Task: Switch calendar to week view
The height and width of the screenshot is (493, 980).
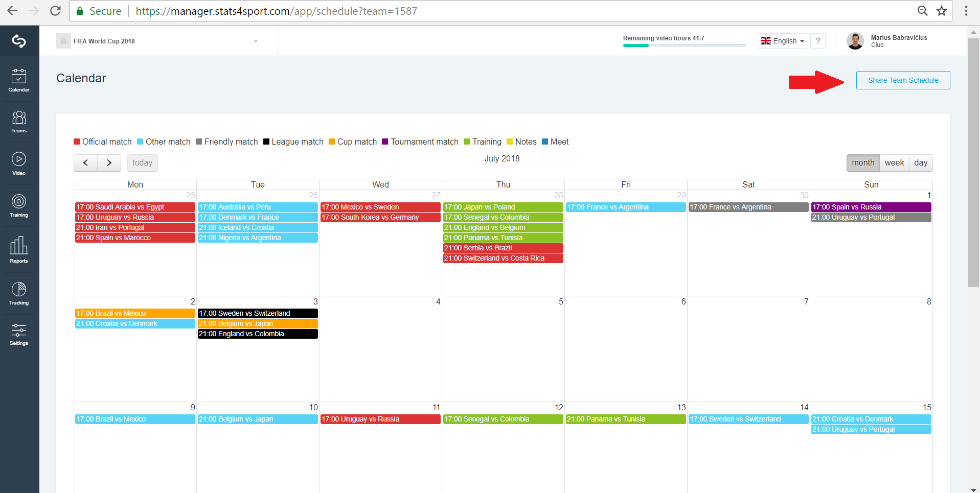Action: pyautogui.click(x=894, y=162)
